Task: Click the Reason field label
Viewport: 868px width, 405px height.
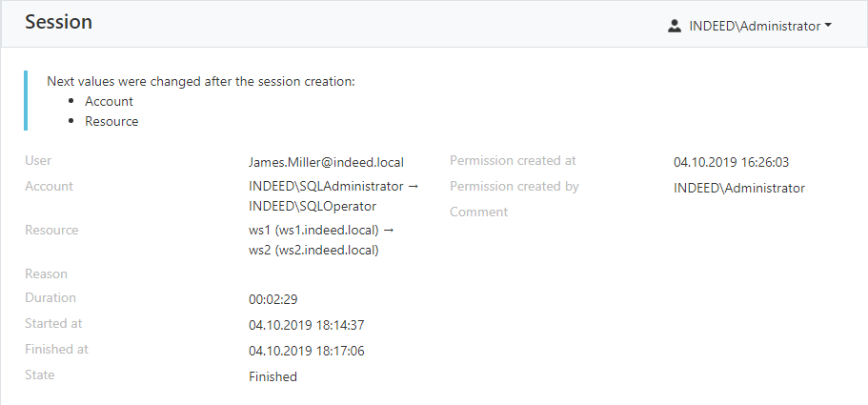Action: (x=46, y=273)
